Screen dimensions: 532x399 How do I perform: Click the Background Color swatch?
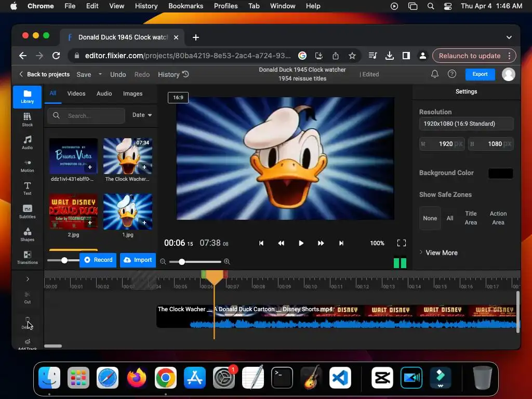500,174
